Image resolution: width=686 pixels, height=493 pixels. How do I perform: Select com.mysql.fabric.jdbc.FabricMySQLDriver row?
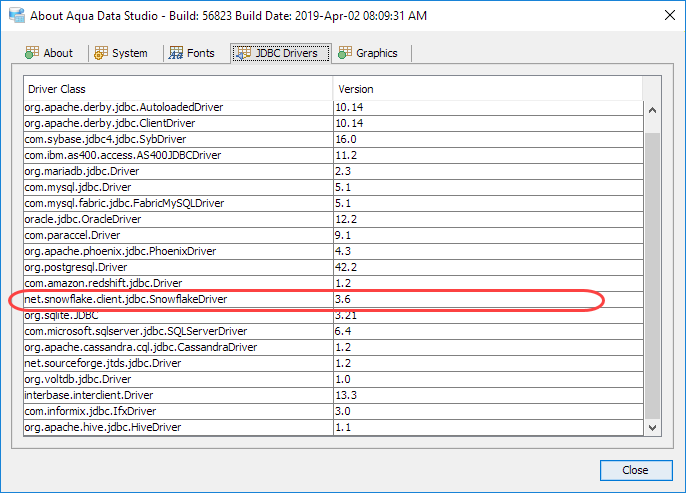[333, 203]
